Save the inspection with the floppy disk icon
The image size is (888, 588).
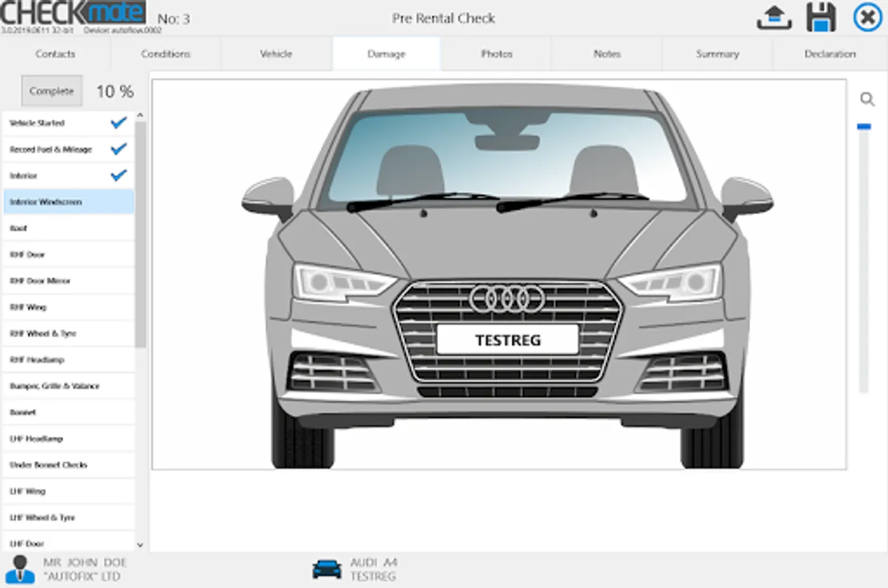pos(821,17)
